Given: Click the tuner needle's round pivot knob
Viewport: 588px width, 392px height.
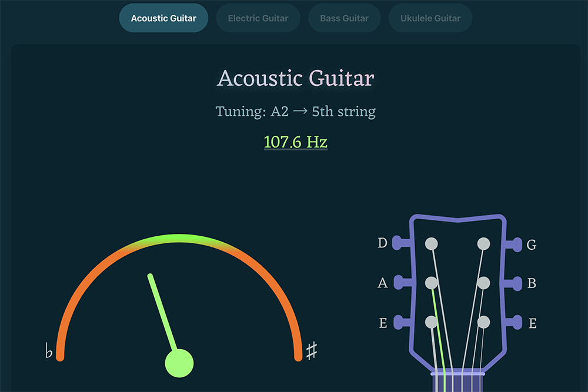Looking at the screenshot, I should [179, 363].
